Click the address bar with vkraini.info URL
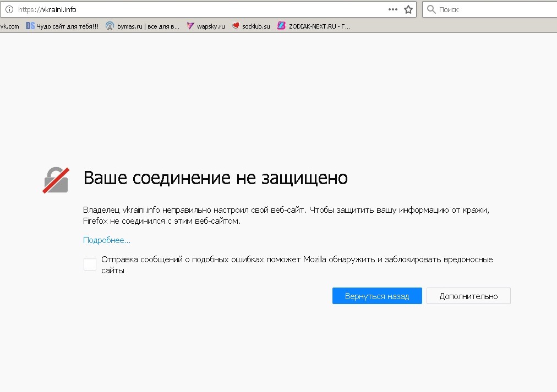This screenshot has width=557, height=392. (x=198, y=9)
